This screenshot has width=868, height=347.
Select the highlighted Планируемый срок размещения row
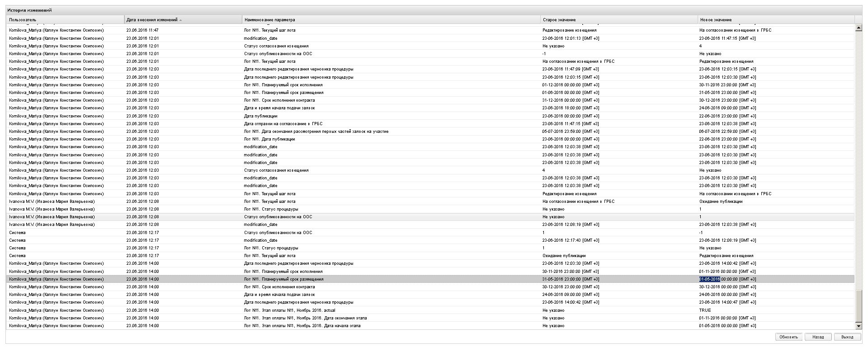tap(430, 279)
